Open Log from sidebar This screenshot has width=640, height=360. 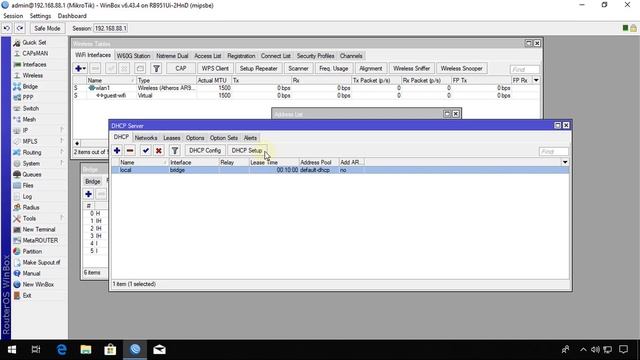(x=27, y=197)
